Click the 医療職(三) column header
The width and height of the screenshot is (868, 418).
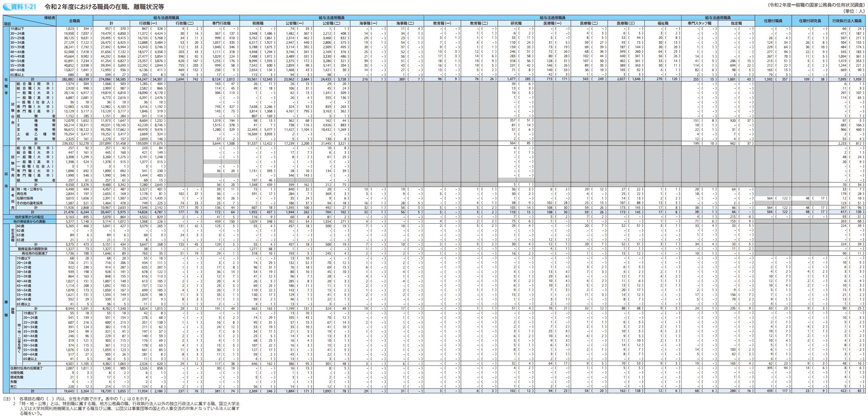(626, 23)
